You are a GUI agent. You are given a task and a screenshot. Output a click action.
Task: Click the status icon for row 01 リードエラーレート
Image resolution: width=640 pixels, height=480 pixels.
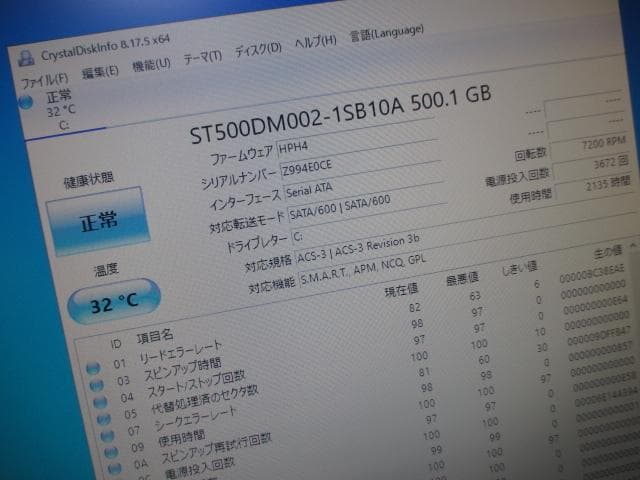coord(93,368)
